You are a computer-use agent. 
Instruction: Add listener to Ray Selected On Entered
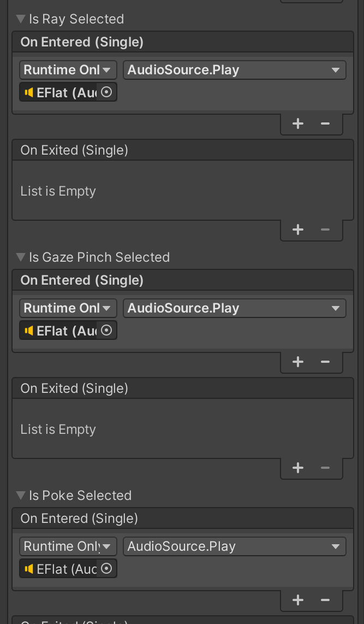click(x=298, y=123)
